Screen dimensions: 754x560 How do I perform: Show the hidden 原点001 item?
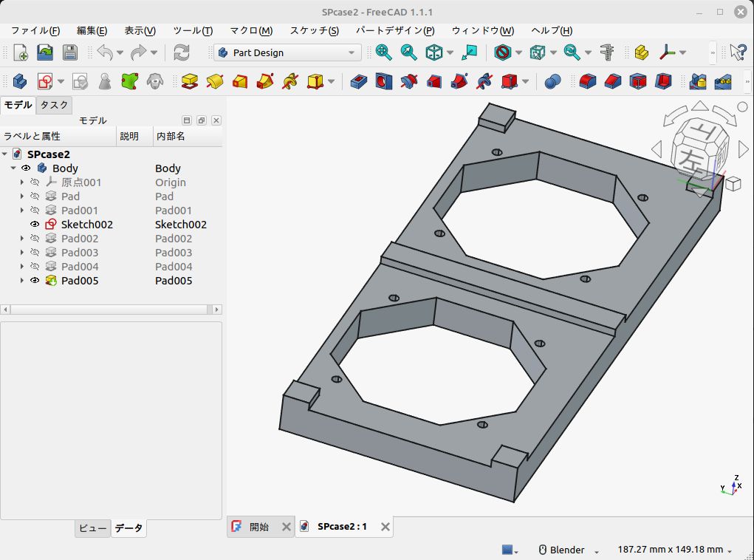(x=35, y=182)
